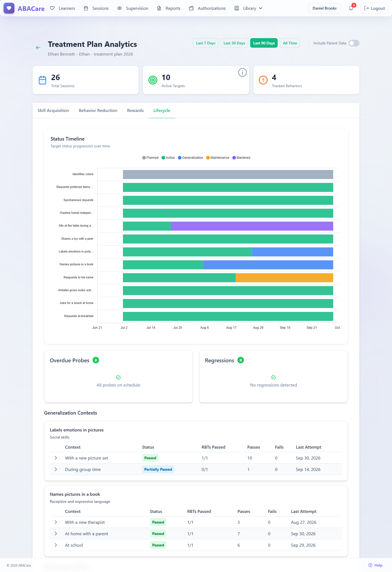Viewport: 392px width, 572px height.
Task: Toggle Generalization series in chart legend
Action: (191, 158)
